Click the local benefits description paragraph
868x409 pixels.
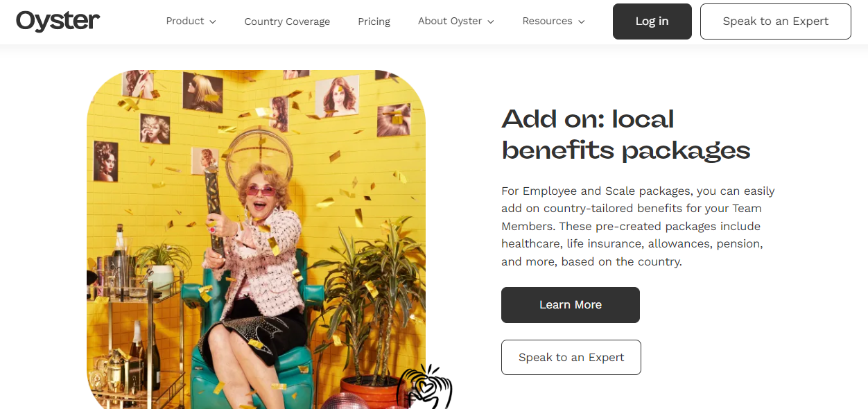click(638, 226)
